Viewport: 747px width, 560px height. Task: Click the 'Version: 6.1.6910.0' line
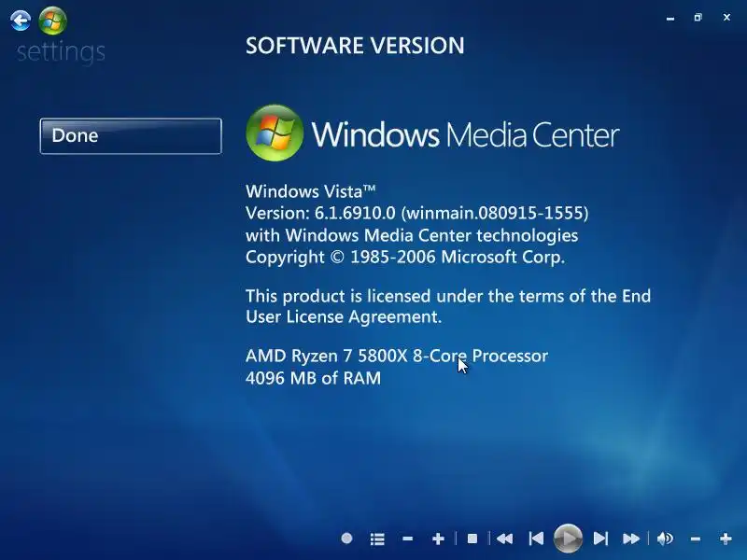pos(416,213)
